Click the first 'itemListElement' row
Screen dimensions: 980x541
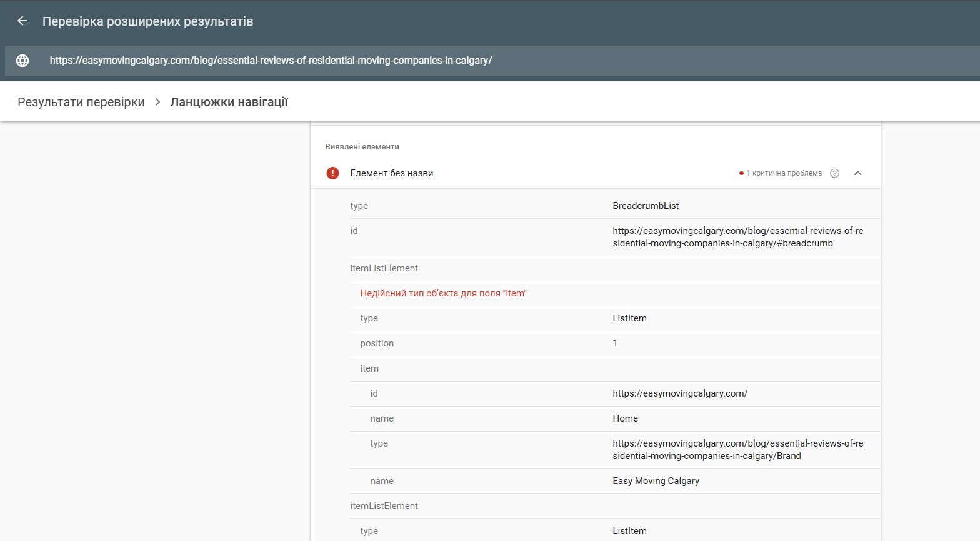click(x=384, y=268)
